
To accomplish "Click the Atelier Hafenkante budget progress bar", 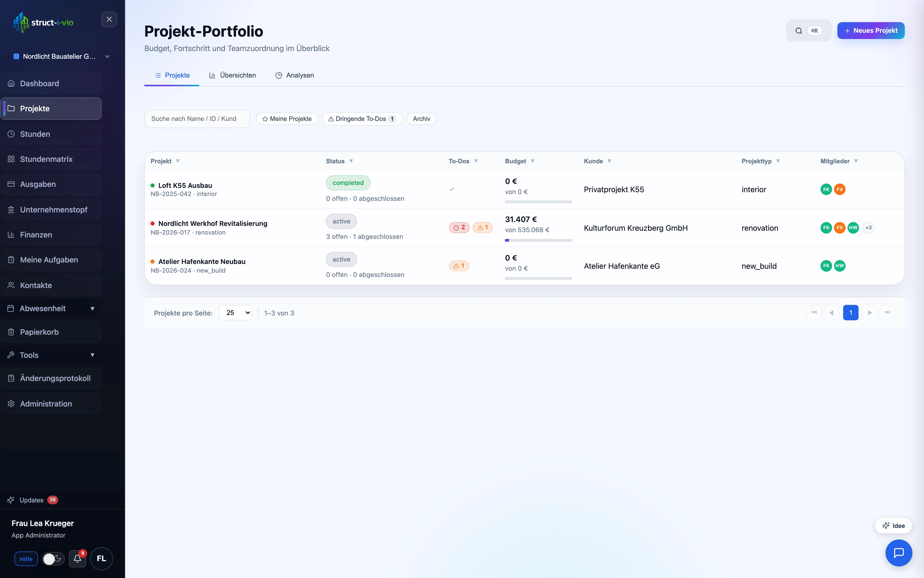I will (538, 278).
